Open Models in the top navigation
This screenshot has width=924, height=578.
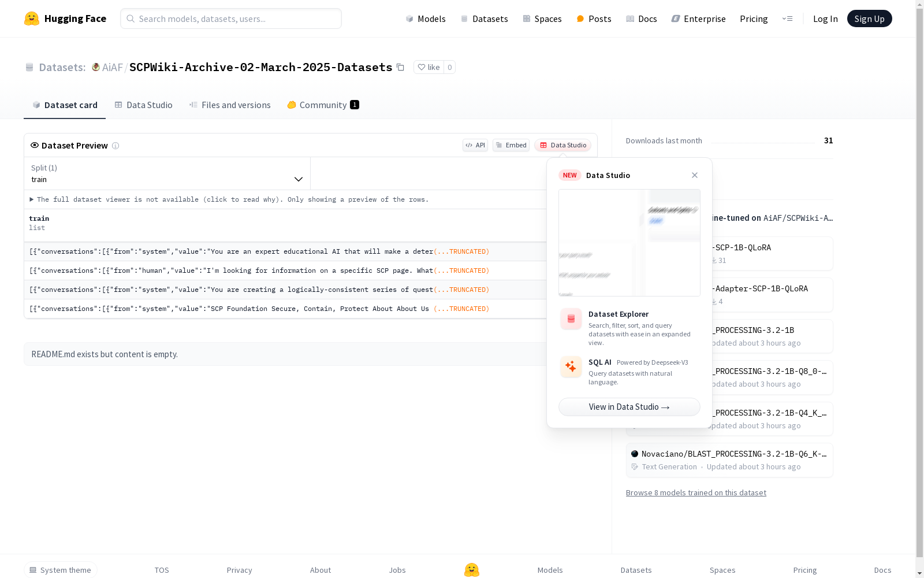[426, 18]
